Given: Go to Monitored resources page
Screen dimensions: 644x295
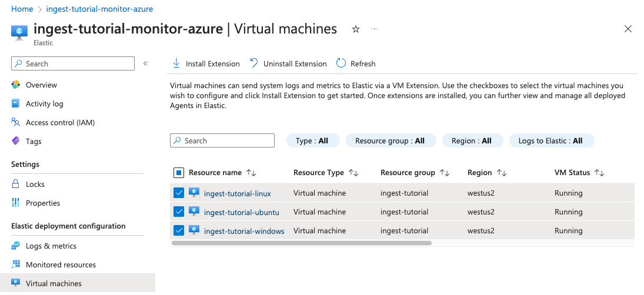Looking at the screenshot, I should (61, 265).
